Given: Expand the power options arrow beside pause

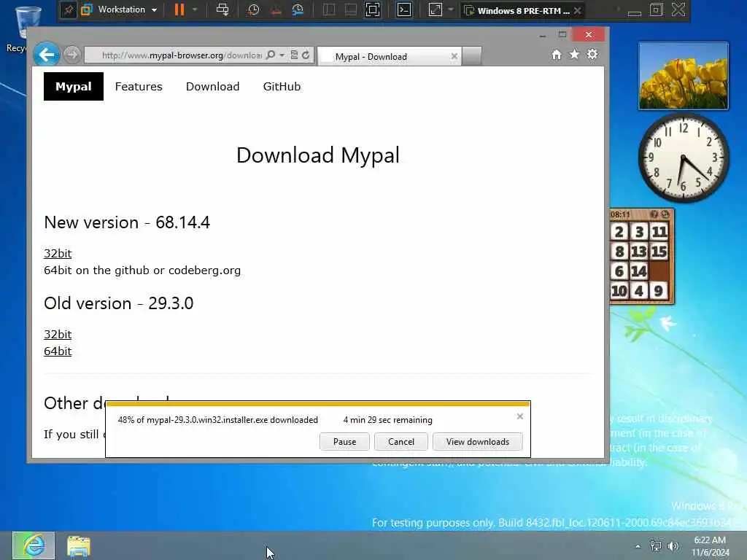Looking at the screenshot, I should [x=195, y=9].
